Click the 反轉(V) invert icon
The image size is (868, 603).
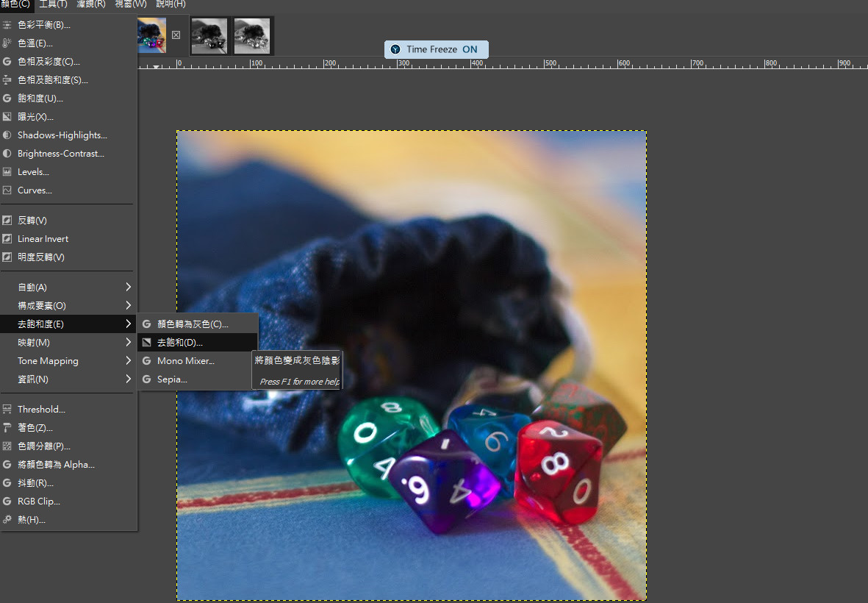[7, 221]
